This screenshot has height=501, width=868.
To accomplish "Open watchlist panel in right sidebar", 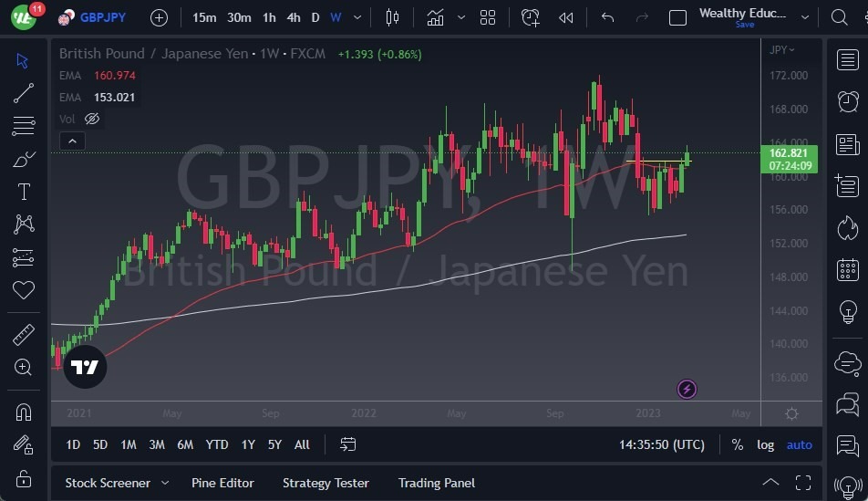I will tap(848, 60).
